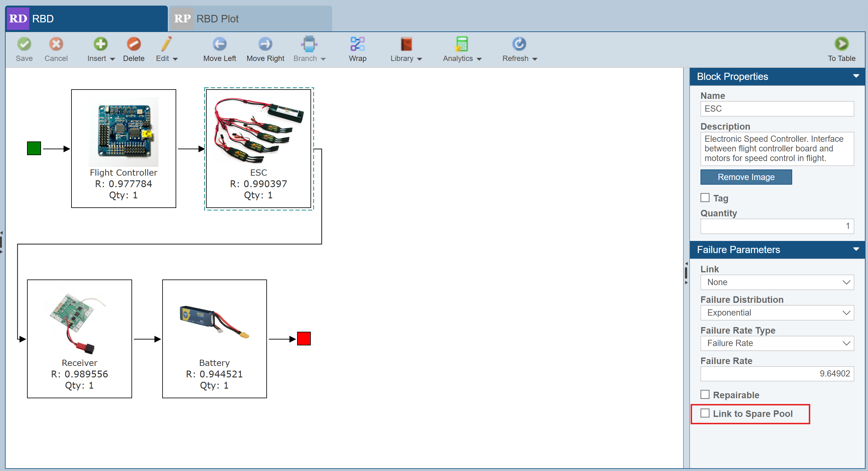Click the Delete toolbar icon
Screen dimensions: 868x471
point(133,44)
